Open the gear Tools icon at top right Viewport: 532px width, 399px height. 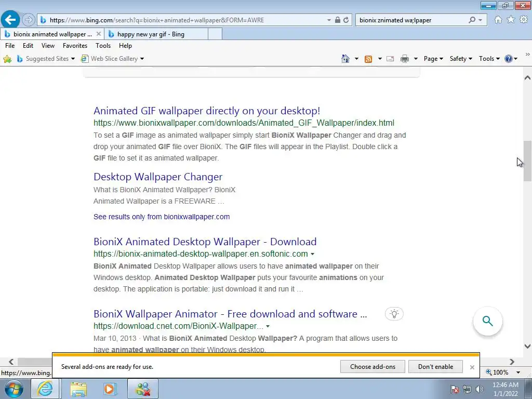524,20
